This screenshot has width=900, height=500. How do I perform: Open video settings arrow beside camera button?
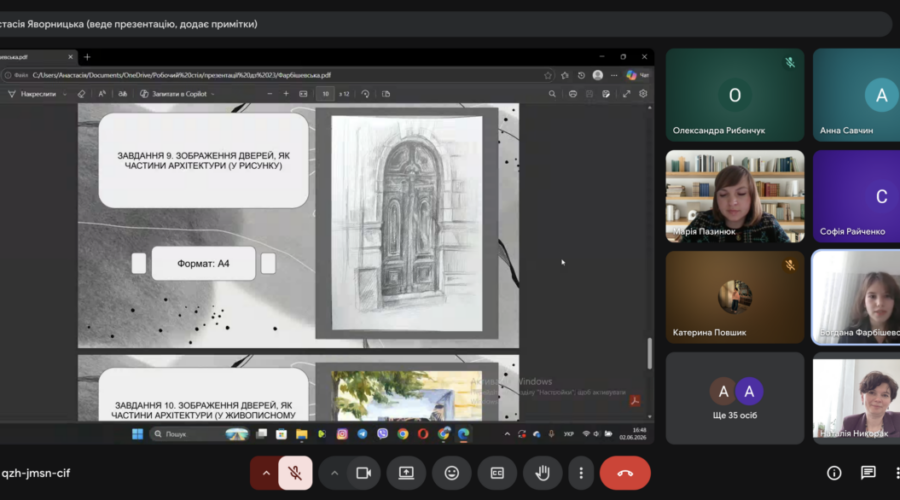coord(334,473)
